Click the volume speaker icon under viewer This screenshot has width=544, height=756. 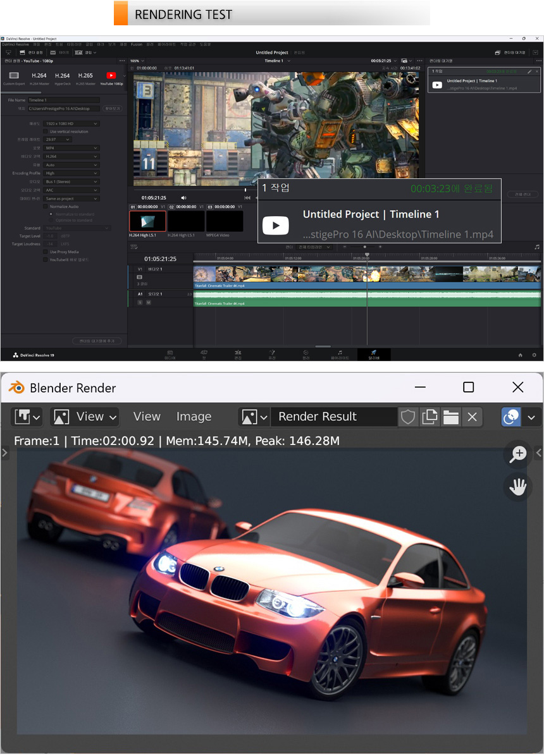(183, 197)
